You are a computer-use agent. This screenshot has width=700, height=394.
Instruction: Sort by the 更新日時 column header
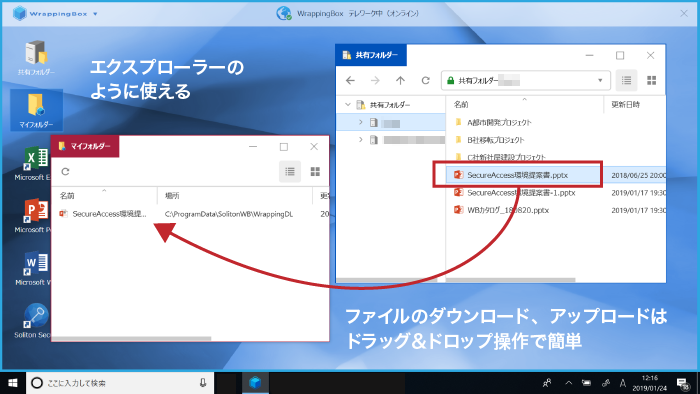click(x=625, y=104)
